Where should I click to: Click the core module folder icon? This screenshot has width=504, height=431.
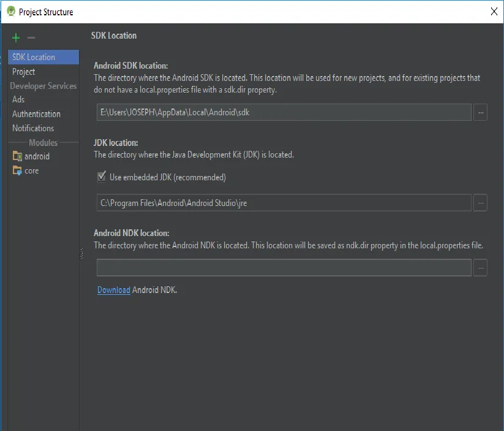point(17,171)
